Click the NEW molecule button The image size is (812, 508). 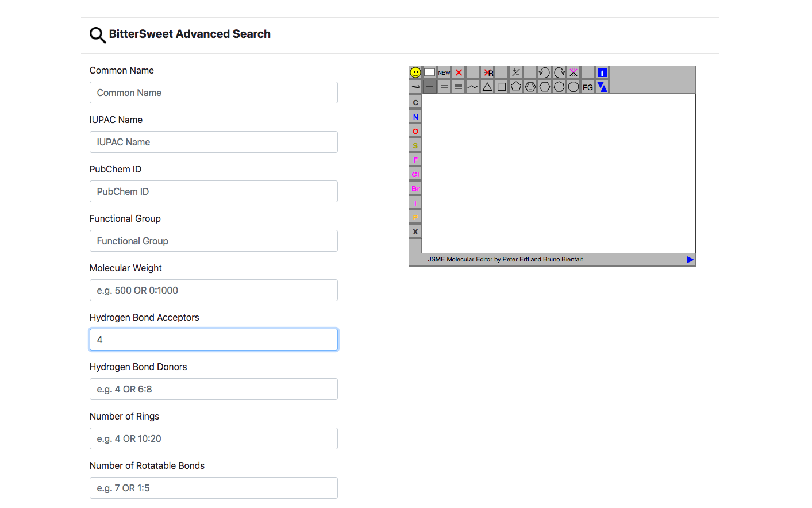point(444,72)
